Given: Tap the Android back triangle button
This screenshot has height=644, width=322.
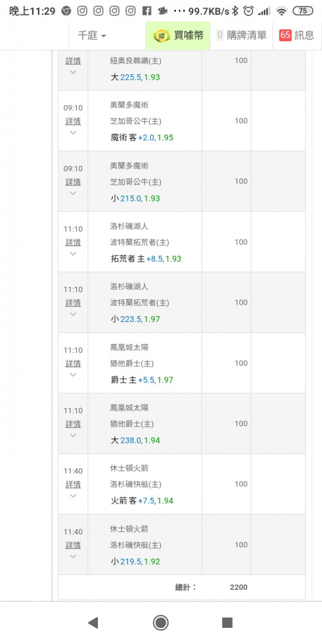Looking at the screenshot, I should click(x=93, y=623).
